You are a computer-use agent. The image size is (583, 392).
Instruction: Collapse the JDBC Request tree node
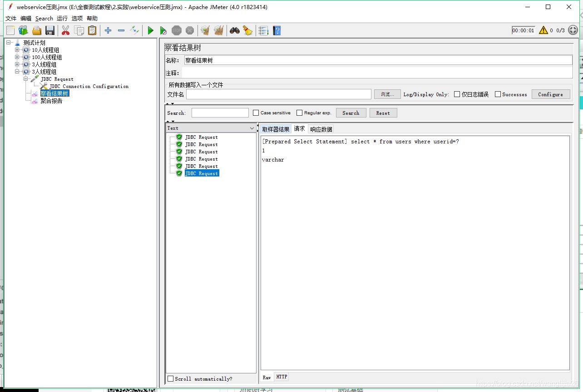click(x=26, y=79)
